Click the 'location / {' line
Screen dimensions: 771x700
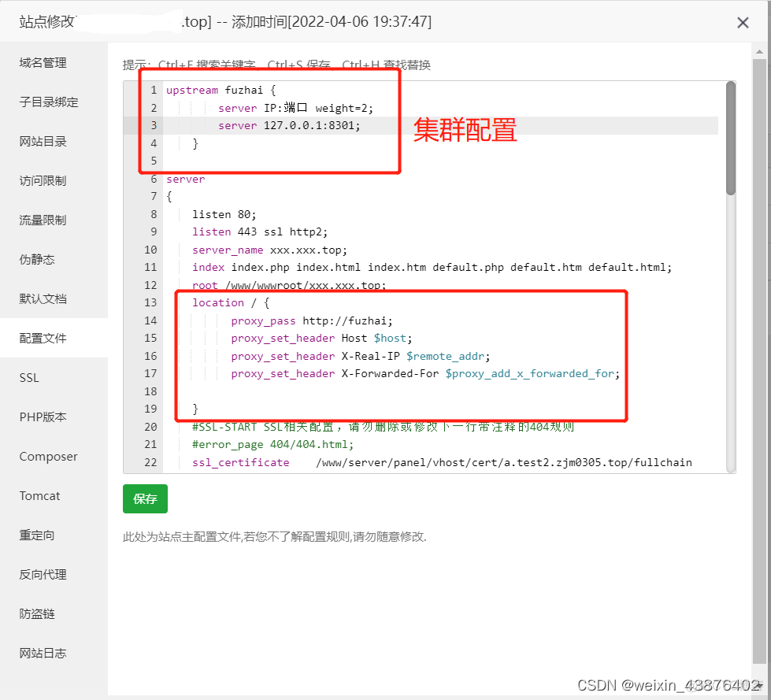pyautogui.click(x=231, y=302)
